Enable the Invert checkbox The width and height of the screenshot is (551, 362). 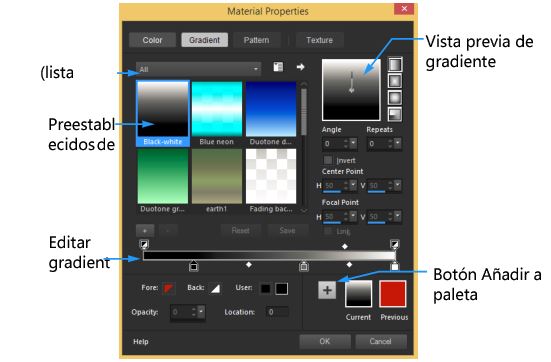328,160
